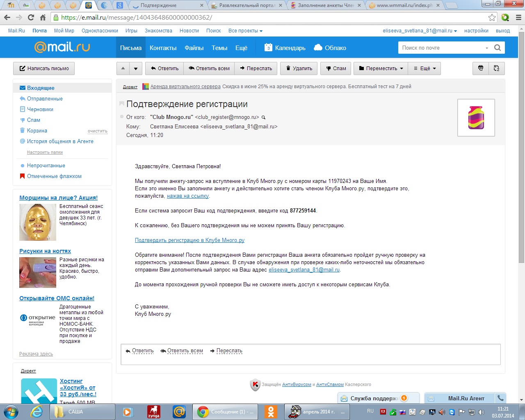The height and width of the screenshot is (420, 525).
Task: Switch to 'Заполнение анкеты' browser tab
Action: point(326,5)
